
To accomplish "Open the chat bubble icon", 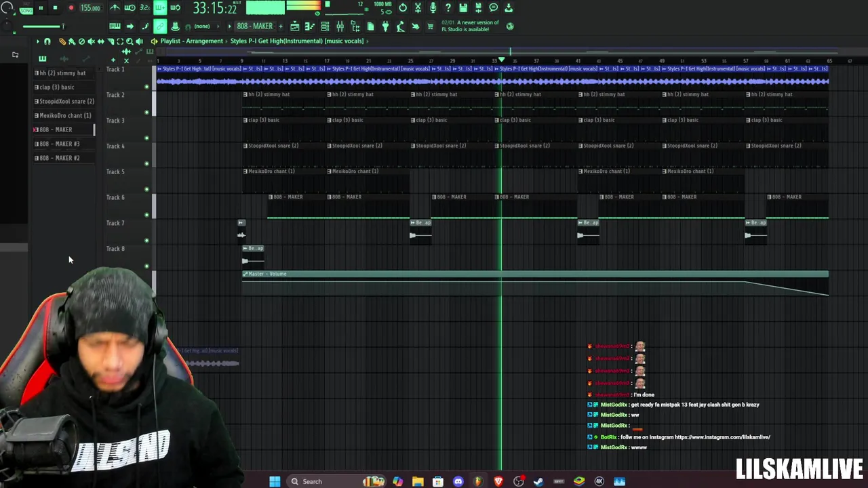I will [x=493, y=8].
